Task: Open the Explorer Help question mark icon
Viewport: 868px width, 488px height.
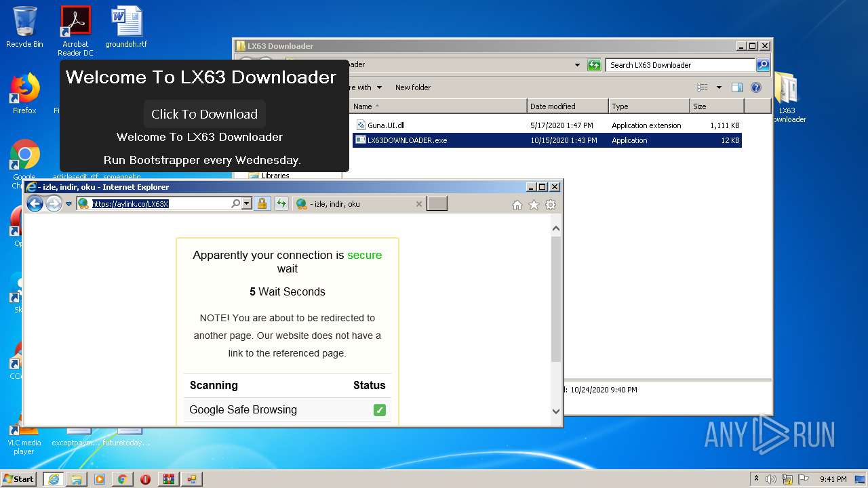Action: coord(756,87)
